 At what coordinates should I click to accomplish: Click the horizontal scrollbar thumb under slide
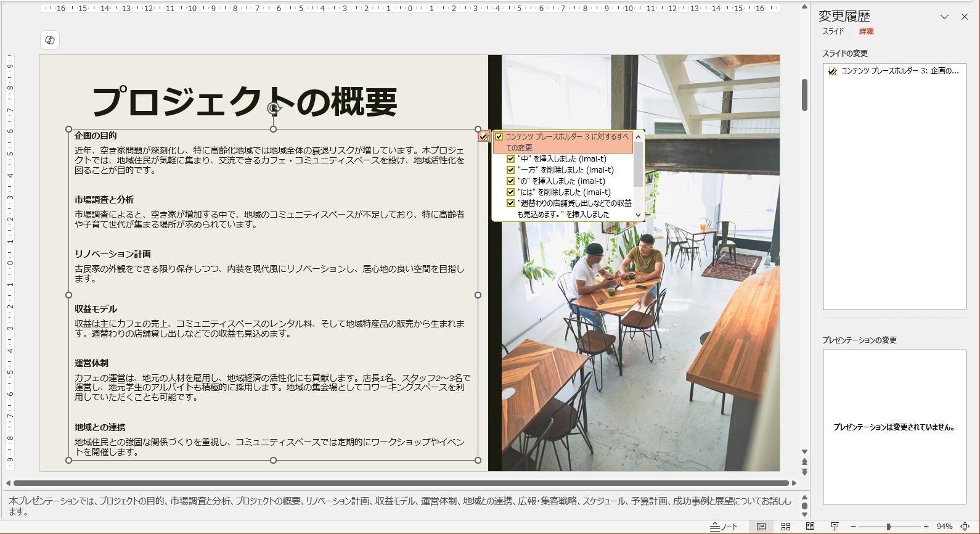pyautogui.click(x=401, y=483)
